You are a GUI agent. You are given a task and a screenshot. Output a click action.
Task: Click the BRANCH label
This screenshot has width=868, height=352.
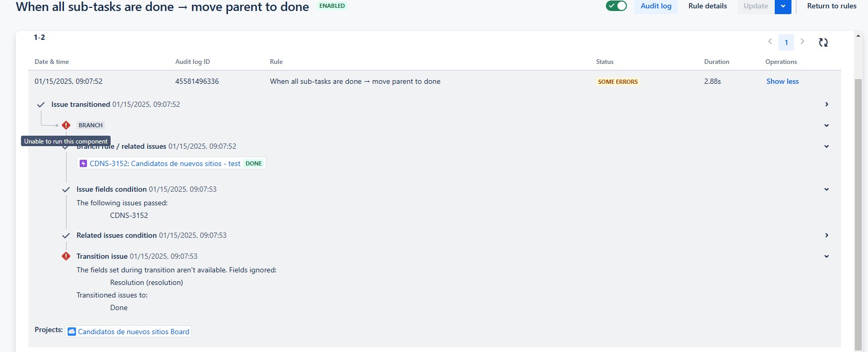(x=91, y=125)
